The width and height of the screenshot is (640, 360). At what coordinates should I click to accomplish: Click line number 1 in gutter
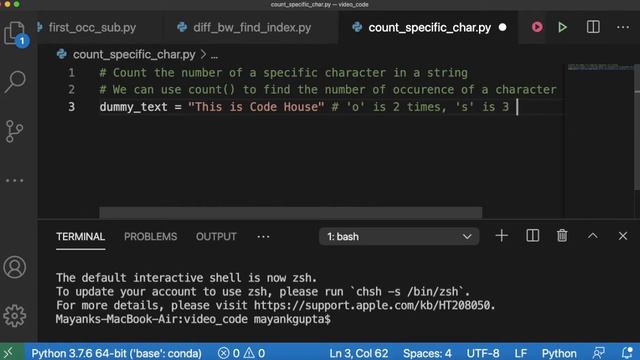[x=71, y=73]
